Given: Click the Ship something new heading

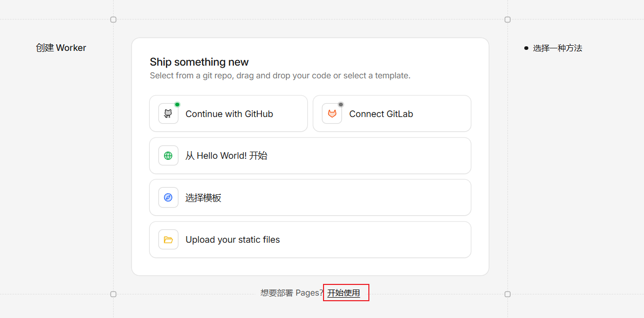Looking at the screenshot, I should click(199, 62).
